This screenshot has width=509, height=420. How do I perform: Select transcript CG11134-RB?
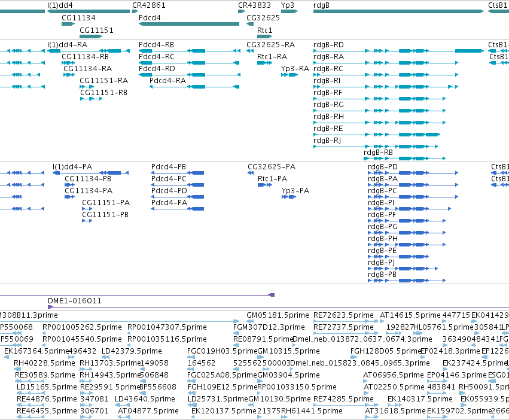[x=86, y=57]
